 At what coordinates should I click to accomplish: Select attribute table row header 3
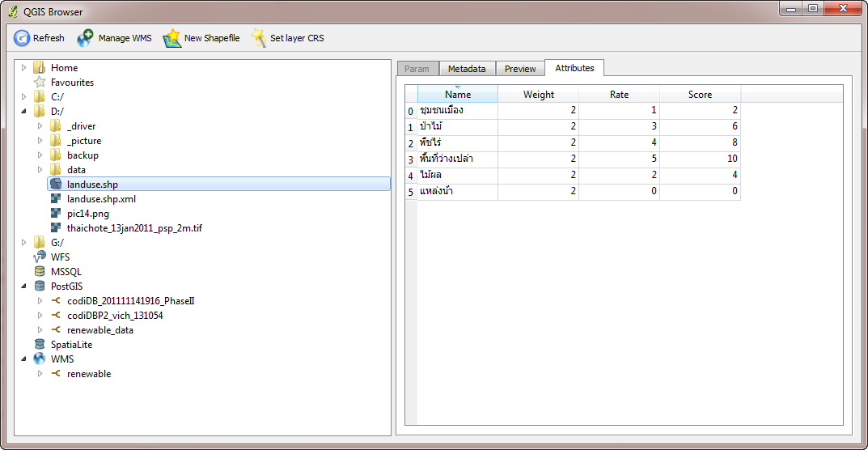(x=411, y=159)
